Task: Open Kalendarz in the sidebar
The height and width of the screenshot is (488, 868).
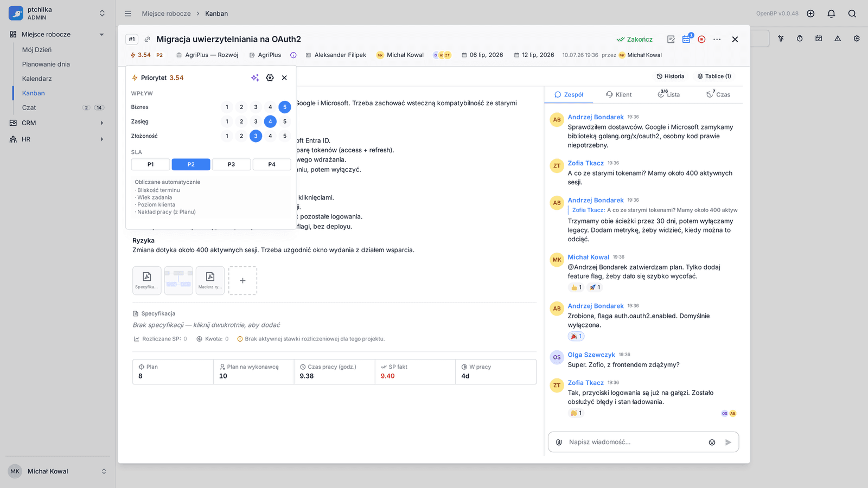Action: 37,79
